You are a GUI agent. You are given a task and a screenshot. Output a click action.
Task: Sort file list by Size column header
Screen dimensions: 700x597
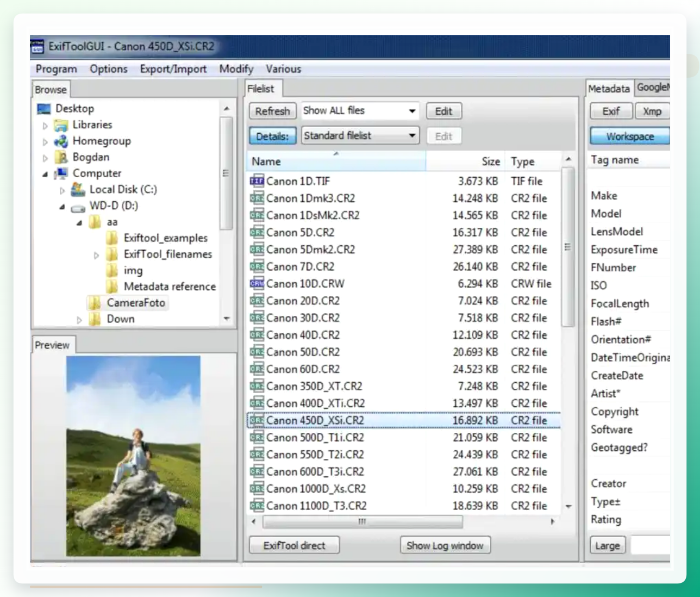[x=465, y=161]
